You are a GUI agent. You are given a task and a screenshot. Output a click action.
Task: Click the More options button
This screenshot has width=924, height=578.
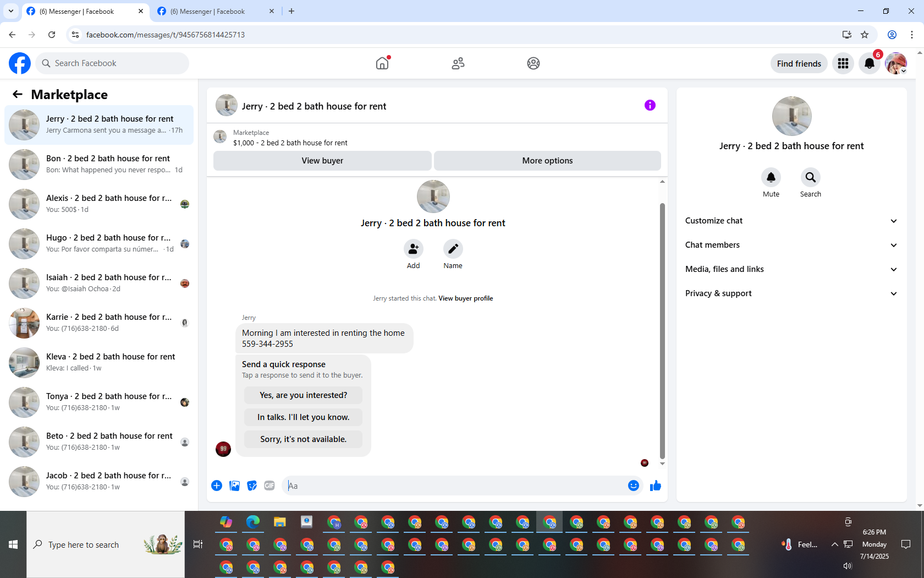[x=547, y=161]
